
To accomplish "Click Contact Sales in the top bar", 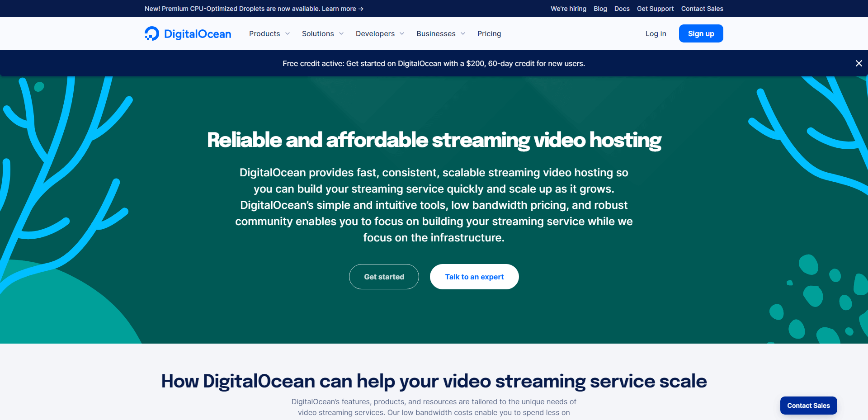I will point(702,9).
